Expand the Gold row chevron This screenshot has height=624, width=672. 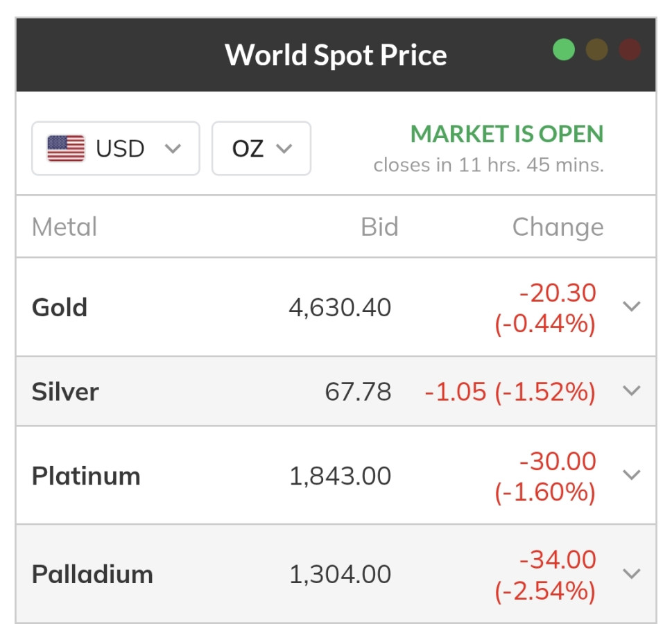pos(631,306)
